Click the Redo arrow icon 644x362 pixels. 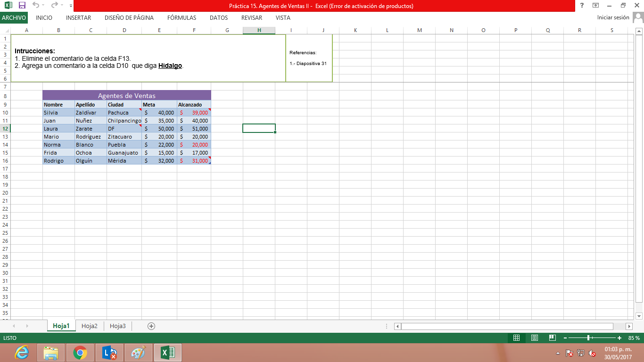click(55, 6)
